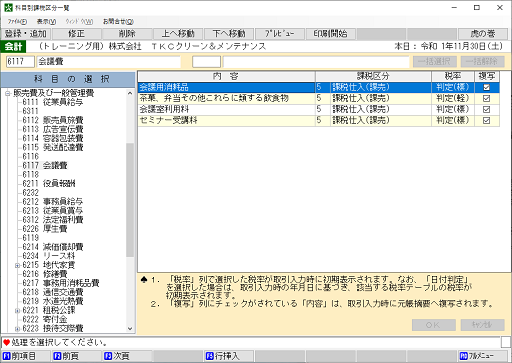The height and width of the screenshot is (363, 512).
Task: Click the F5 行挿入 button
Action: tap(229, 356)
